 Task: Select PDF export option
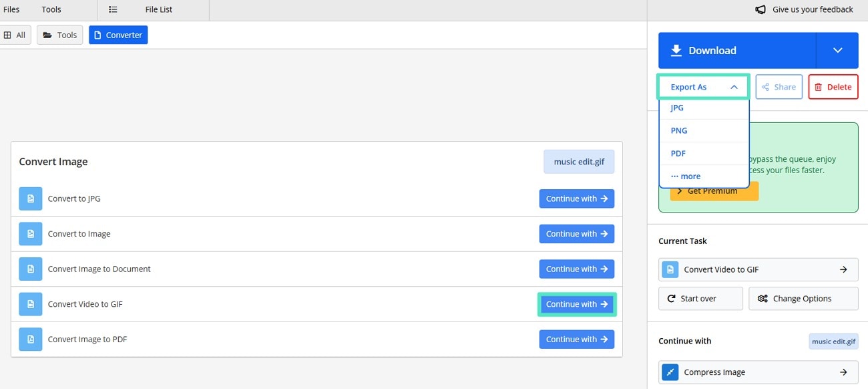678,153
